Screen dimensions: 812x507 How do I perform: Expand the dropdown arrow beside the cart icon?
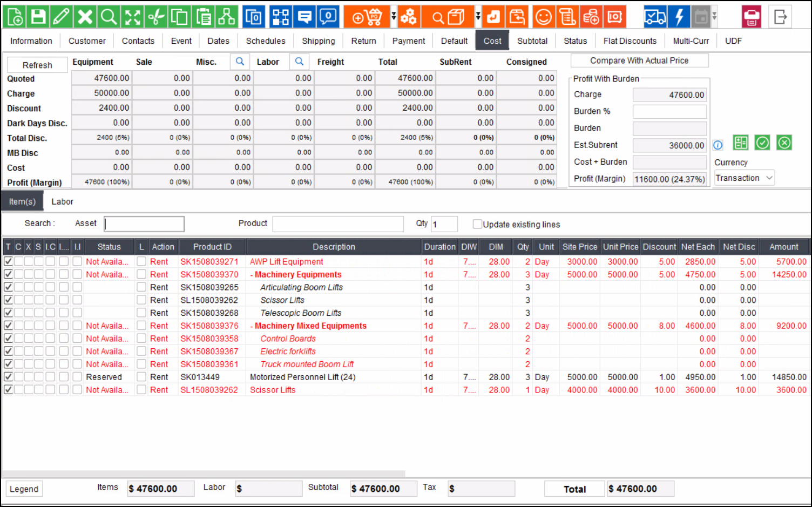pos(394,17)
